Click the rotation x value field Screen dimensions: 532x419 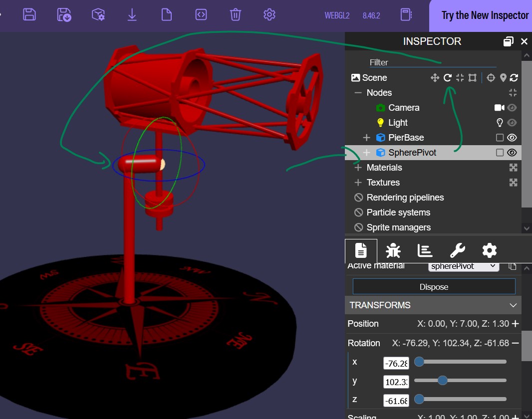pos(396,364)
